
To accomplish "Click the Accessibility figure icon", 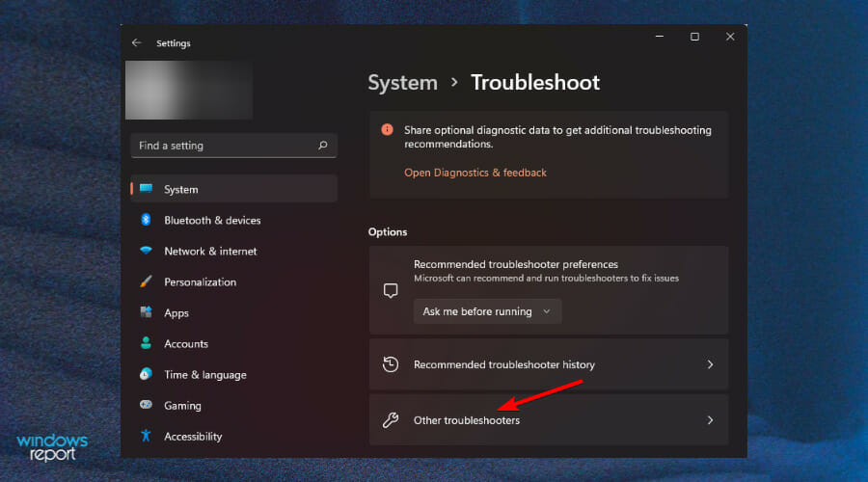I will tap(147, 436).
